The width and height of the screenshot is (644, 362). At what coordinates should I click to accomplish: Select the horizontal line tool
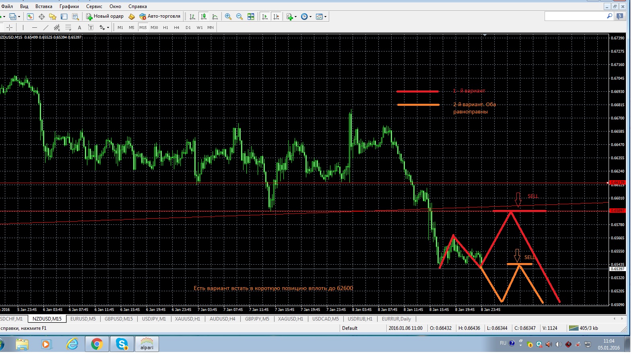[34, 27]
